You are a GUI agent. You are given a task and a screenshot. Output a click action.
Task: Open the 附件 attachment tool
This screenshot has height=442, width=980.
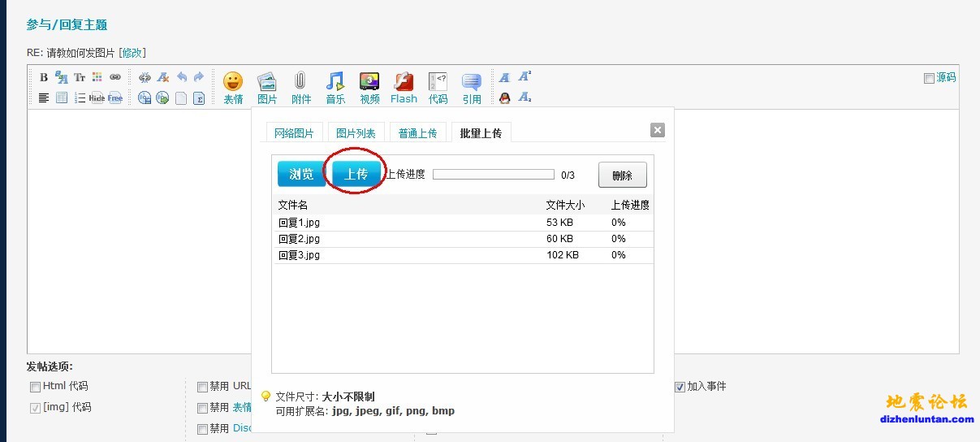[301, 88]
